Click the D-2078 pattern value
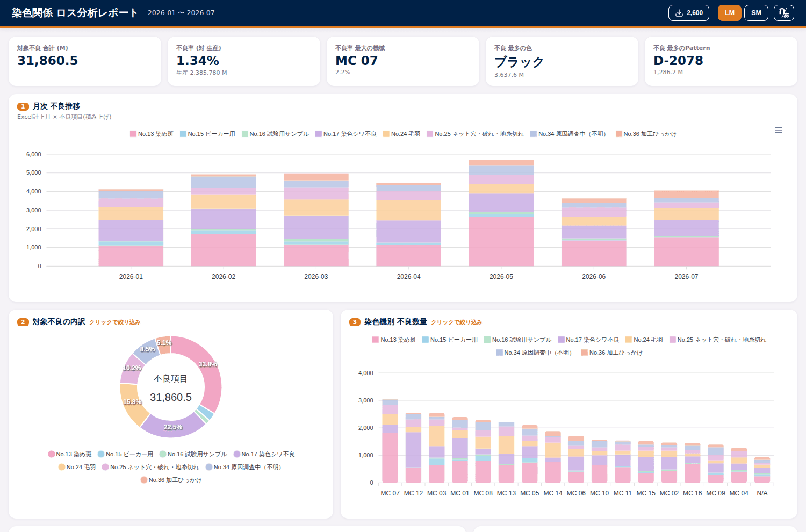Screen dimensions: 806x532 (x=678, y=61)
